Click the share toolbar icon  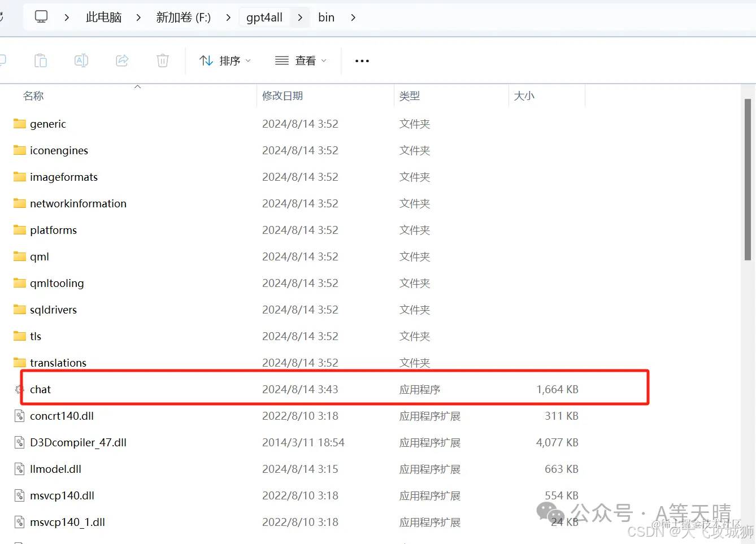(122, 60)
